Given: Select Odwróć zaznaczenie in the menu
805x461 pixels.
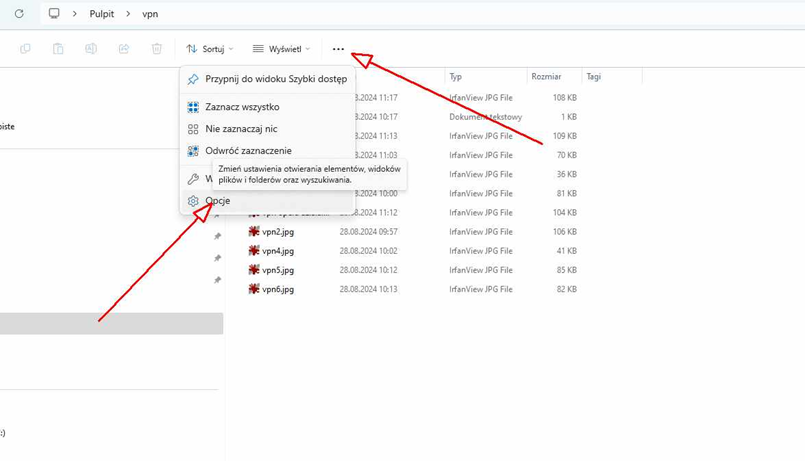Looking at the screenshot, I should coord(248,151).
